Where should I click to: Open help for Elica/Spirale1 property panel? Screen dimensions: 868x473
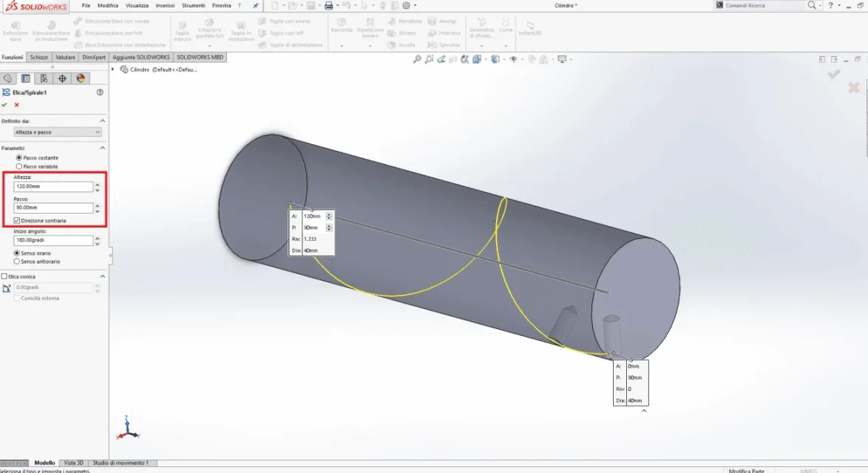(x=101, y=92)
